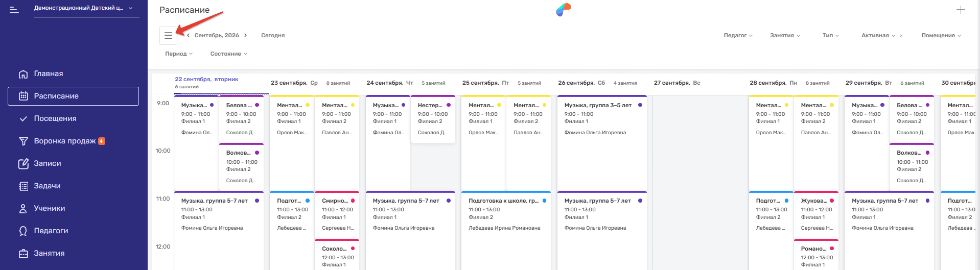This screenshot has width=980, height=270.
Task: Click the plus icon to add a lesson
Action: pyautogui.click(x=961, y=10)
